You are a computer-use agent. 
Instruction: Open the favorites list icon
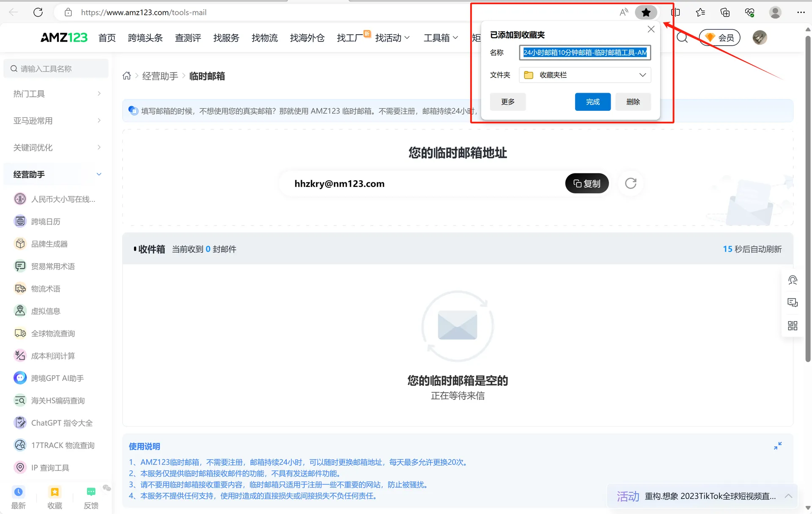click(x=700, y=12)
